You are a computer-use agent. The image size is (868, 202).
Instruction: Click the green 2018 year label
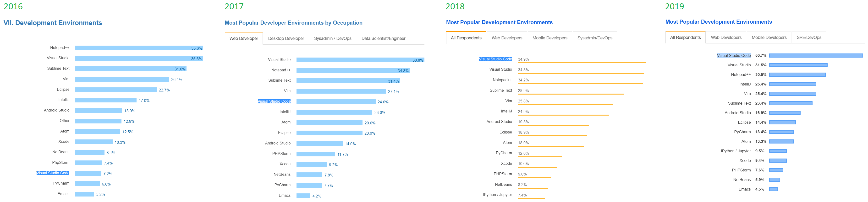pyautogui.click(x=455, y=6)
